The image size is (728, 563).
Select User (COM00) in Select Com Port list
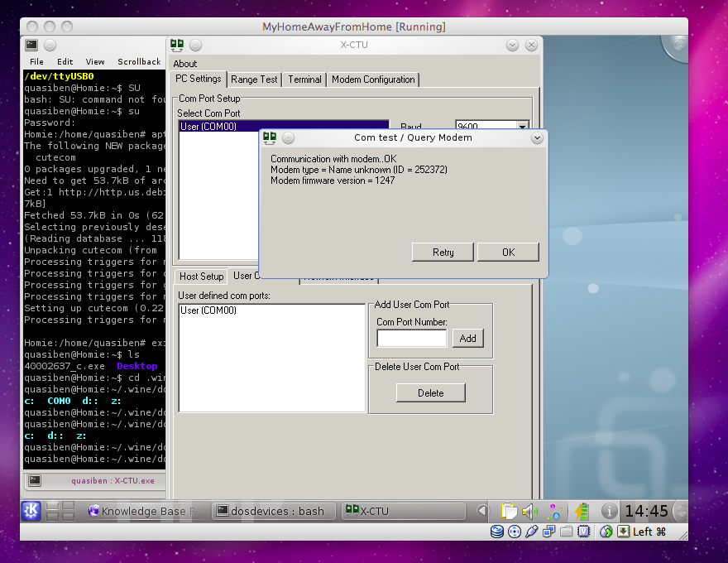point(284,126)
